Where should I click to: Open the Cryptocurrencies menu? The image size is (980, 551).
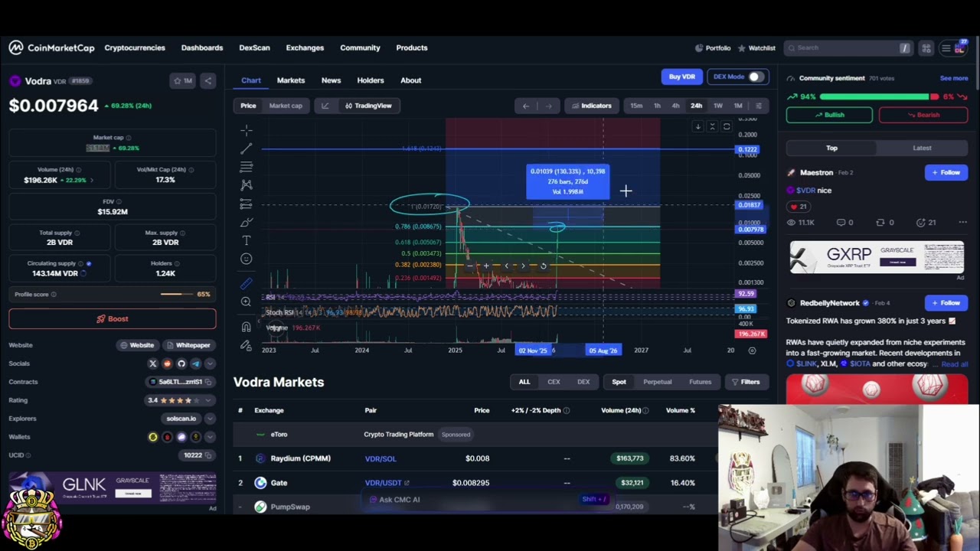tap(135, 47)
